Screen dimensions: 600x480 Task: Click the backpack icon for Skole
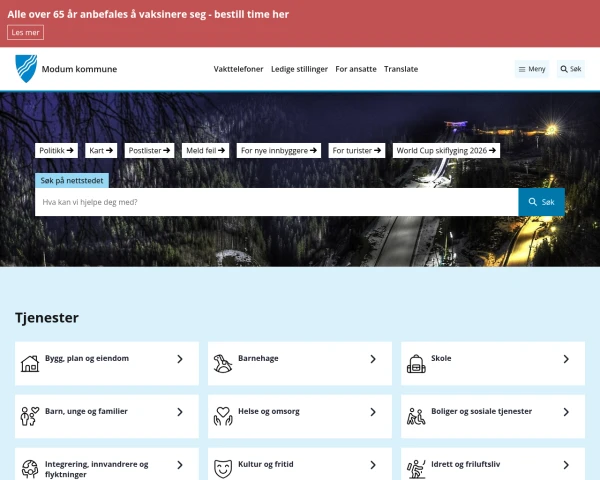coord(416,364)
